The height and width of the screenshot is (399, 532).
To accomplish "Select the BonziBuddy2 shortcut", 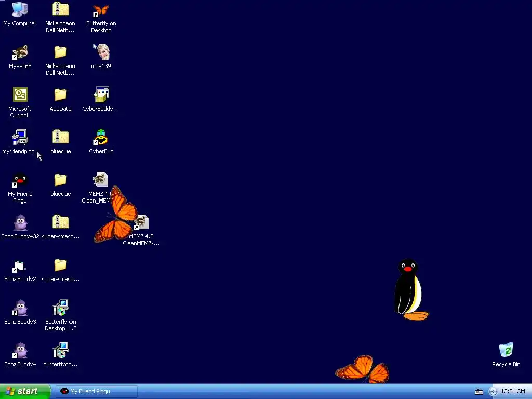I will [x=20, y=267].
